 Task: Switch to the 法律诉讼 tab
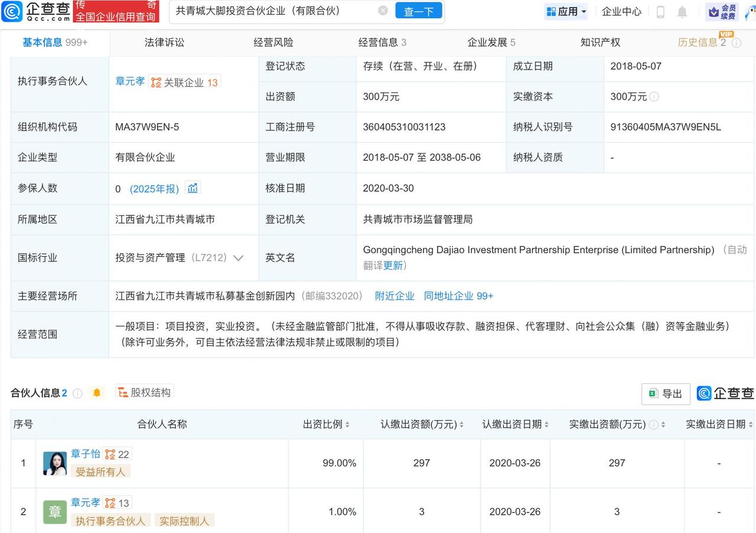(x=164, y=42)
